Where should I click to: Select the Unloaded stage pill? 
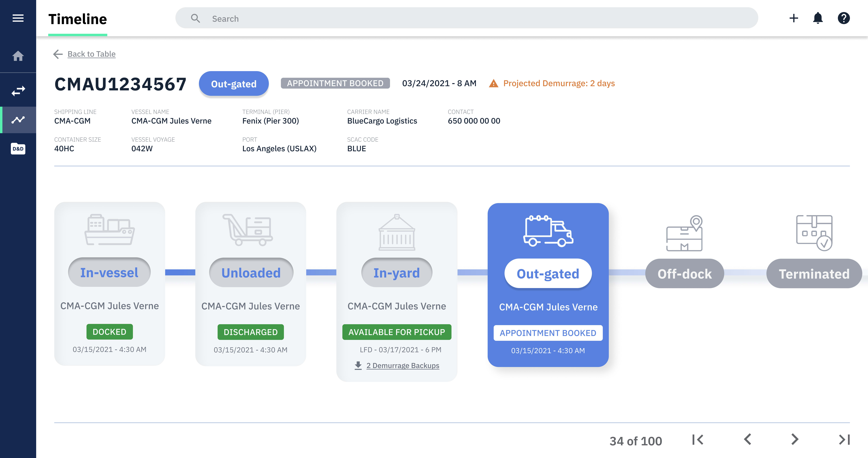coord(251,272)
